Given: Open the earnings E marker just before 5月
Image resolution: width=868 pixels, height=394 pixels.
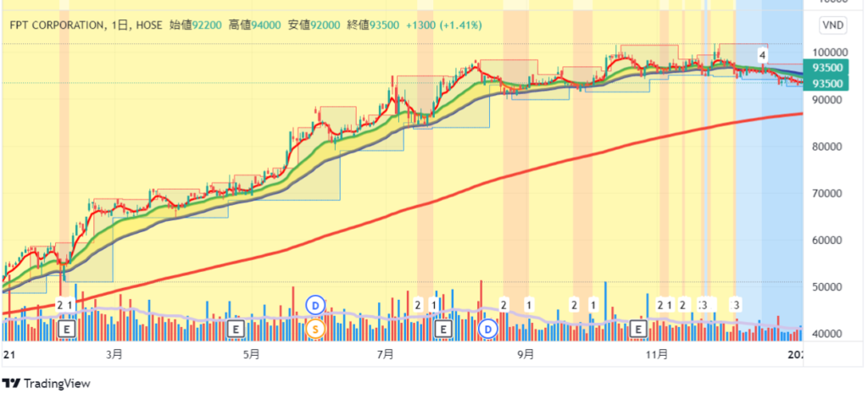Looking at the screenshot, I should pyautogui.click(x=236, y=330).
